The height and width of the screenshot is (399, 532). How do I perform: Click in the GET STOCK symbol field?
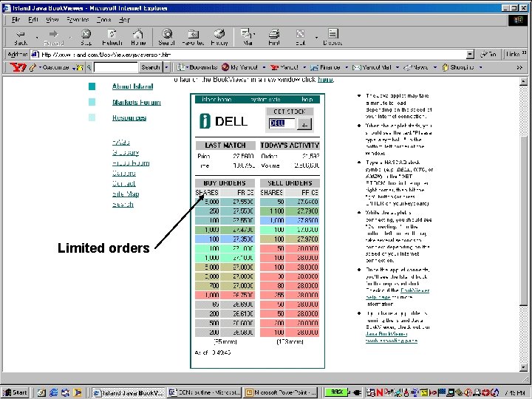[282, 123]
